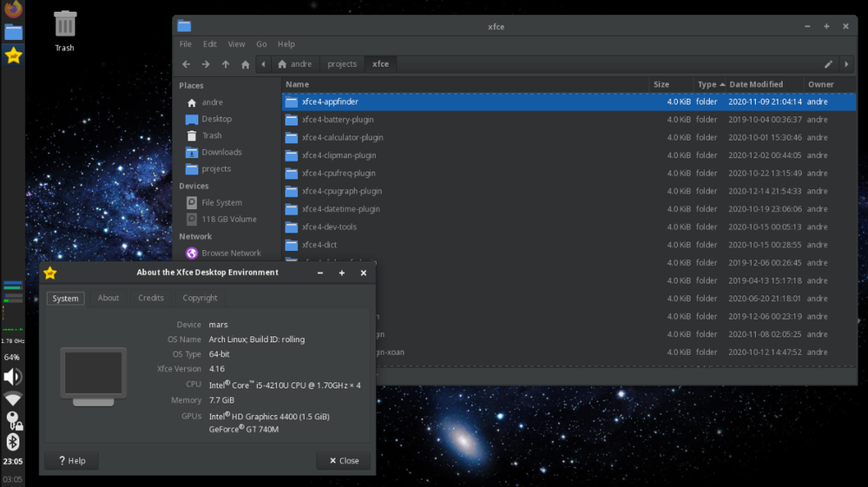The height and width of the screenshot is (487, 868).
Task: Select the xfce4-cpufreq-plugin folder
Action: (569, 174)
